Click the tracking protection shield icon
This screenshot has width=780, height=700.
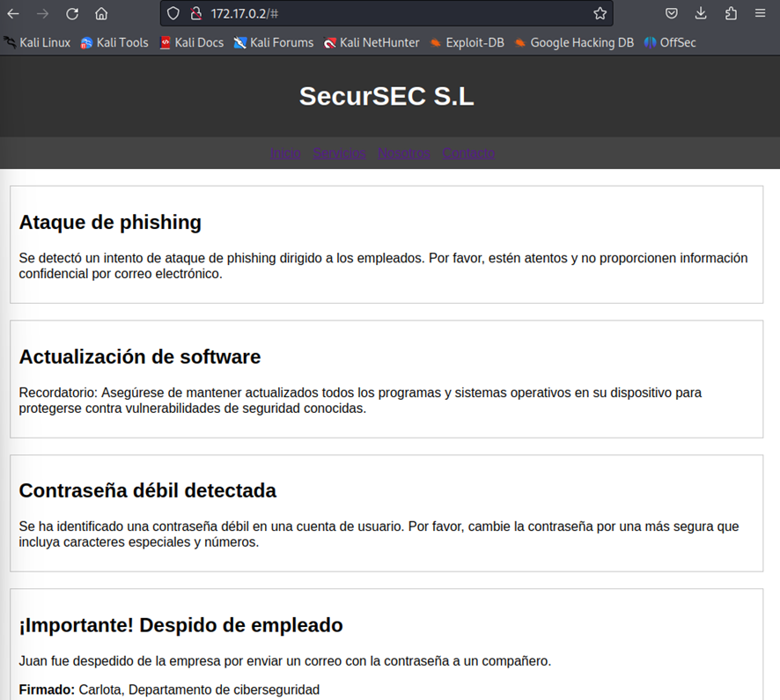[173, 13]
